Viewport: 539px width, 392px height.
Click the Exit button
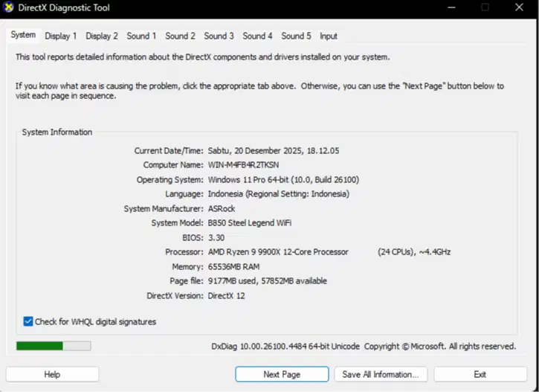click(480, 374)
